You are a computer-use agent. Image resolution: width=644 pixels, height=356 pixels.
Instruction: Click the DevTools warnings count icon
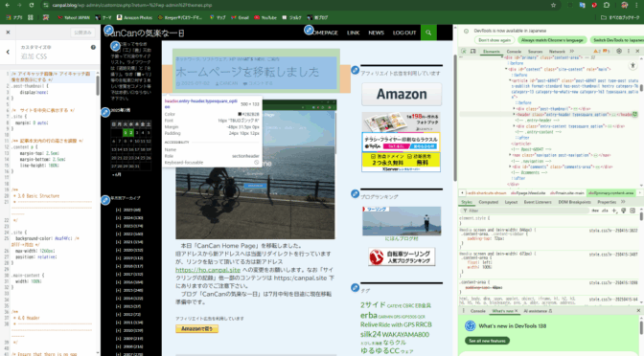pyautogui.click(x=597, y=52)
